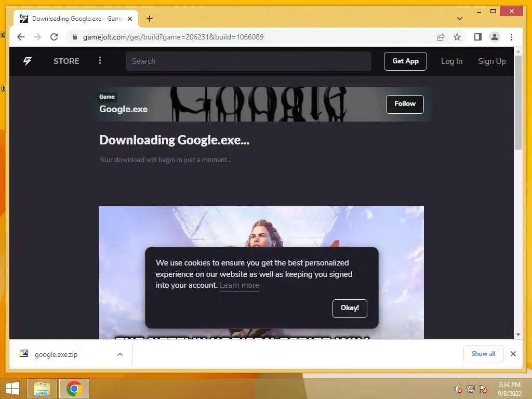Open the three-dot menu next to STORE
The image size is (532, 399).
pyautogui.click(x=100, y=60)
